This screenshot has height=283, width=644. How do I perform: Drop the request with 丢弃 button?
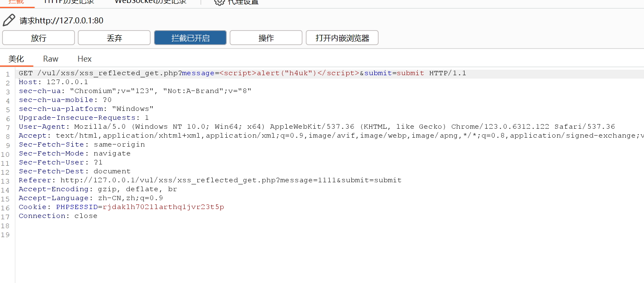[114, 38]
